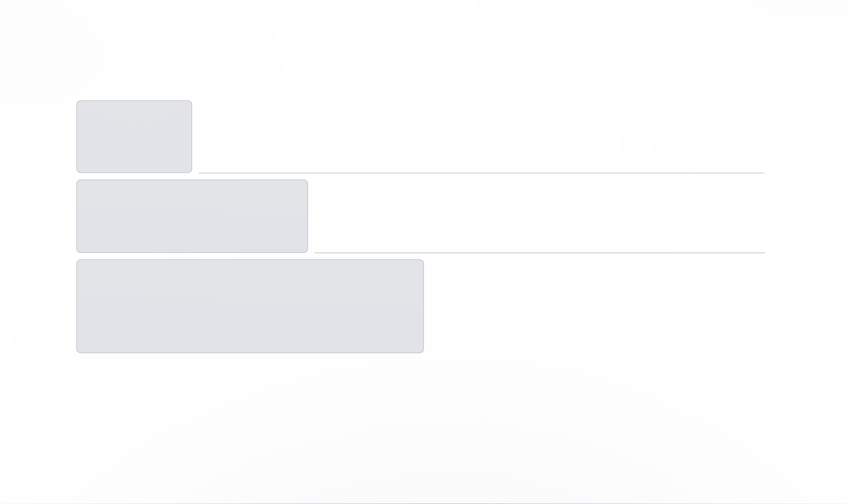Choose the widest loading placeholder rectangle
This screenshot has height=504, width=848.
click(x=250, y=306)
